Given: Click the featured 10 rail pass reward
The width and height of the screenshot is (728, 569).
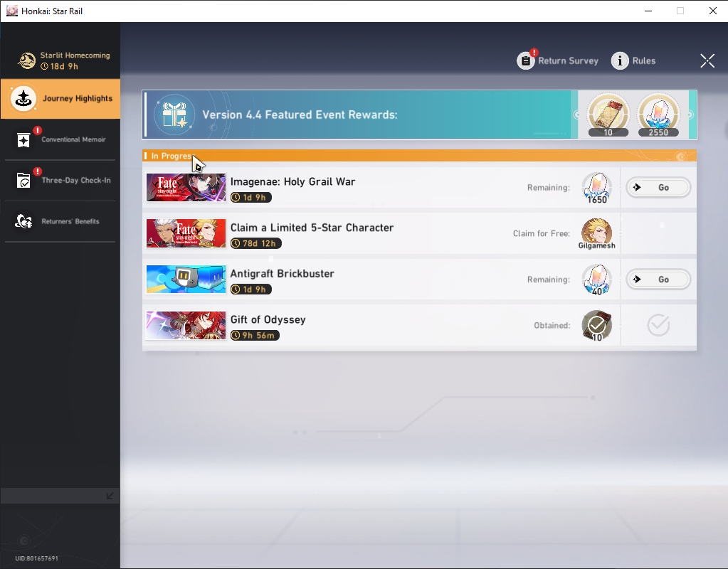Looking at the screenshot, I should pos(608,115).
